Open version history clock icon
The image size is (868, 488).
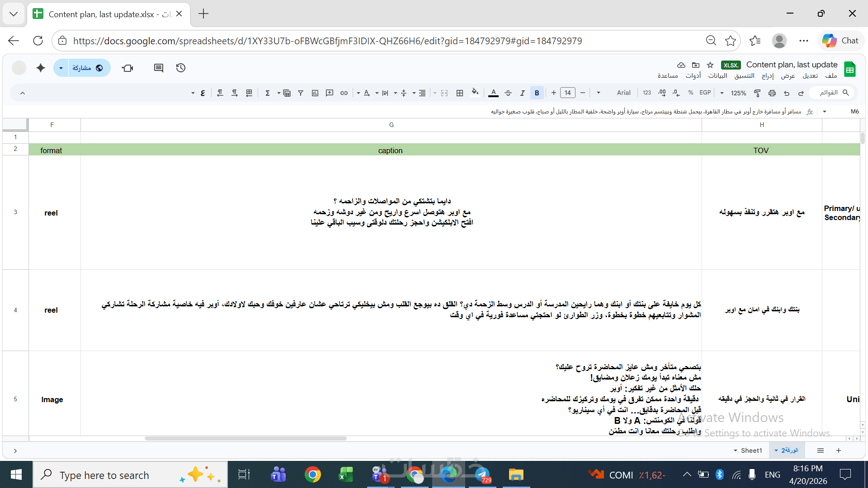[x=181, y=68]
